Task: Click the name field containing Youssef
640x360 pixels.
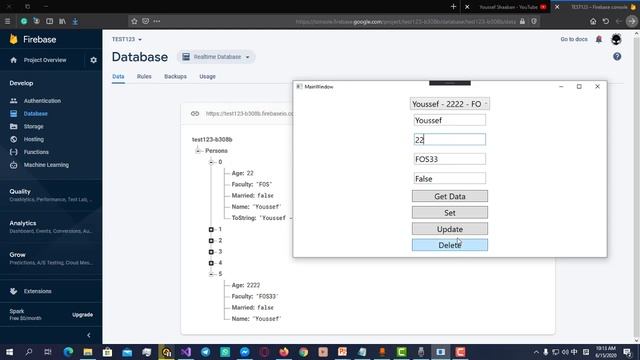Action: tap(449, 120)
